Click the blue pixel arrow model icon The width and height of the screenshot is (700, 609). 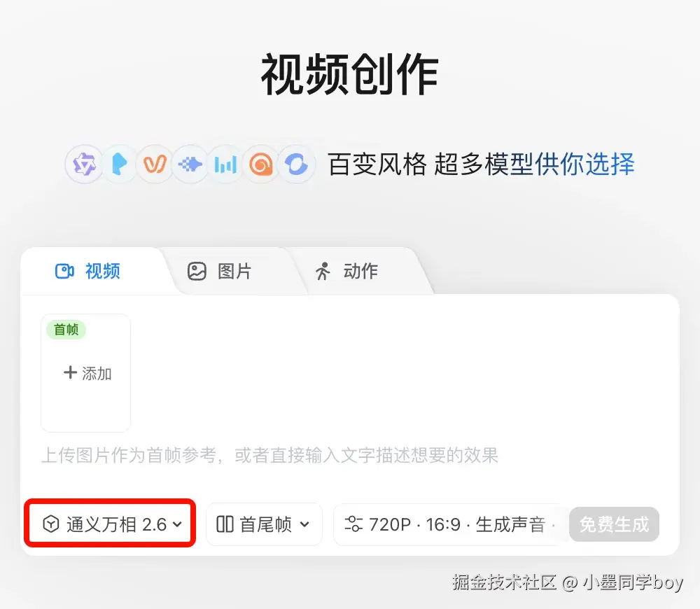tap(190, 164)
